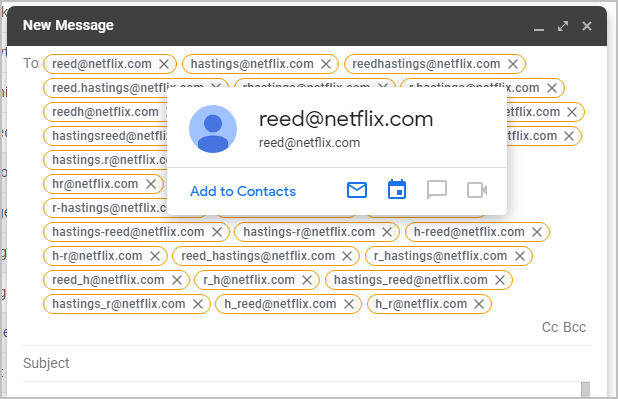Image resolution: width=618 pixels, height=399 pixels.
Task: Click the Subject input field
Action: (307, 363)
